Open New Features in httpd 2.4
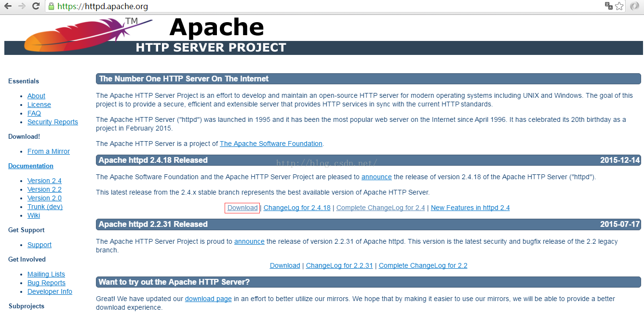Viewport: 644px width, 316px height. 470,208
